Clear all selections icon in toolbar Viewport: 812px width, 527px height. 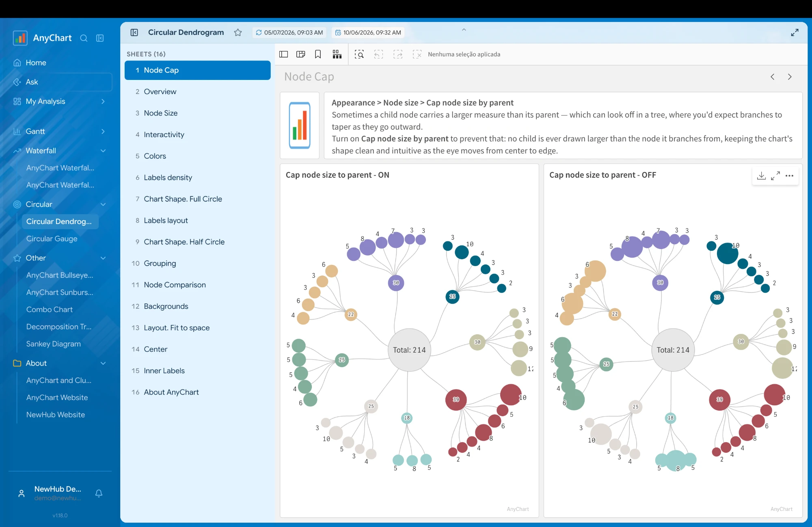point(417,54)
